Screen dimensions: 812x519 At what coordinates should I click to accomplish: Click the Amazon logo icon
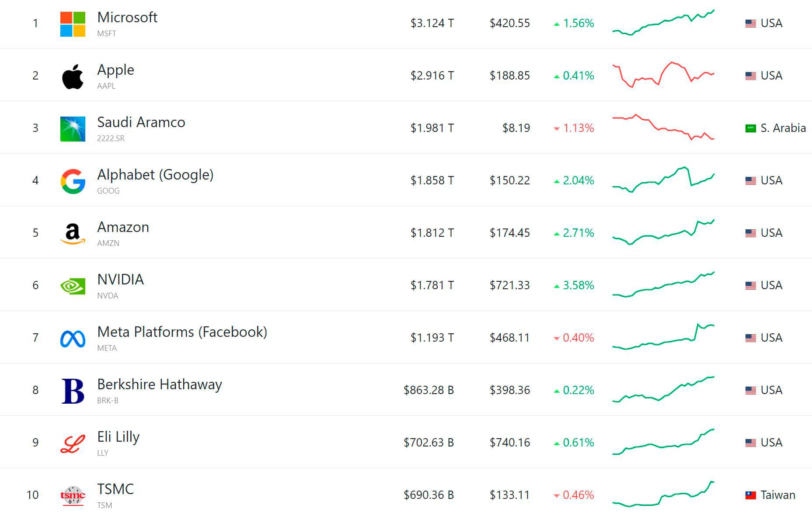[73, 234]
